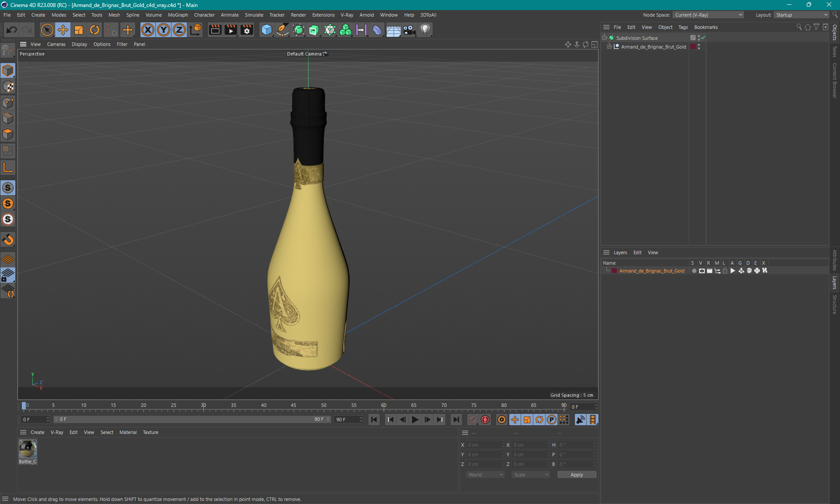Collapse the Subdivision Surface tree node

(605, 38)
